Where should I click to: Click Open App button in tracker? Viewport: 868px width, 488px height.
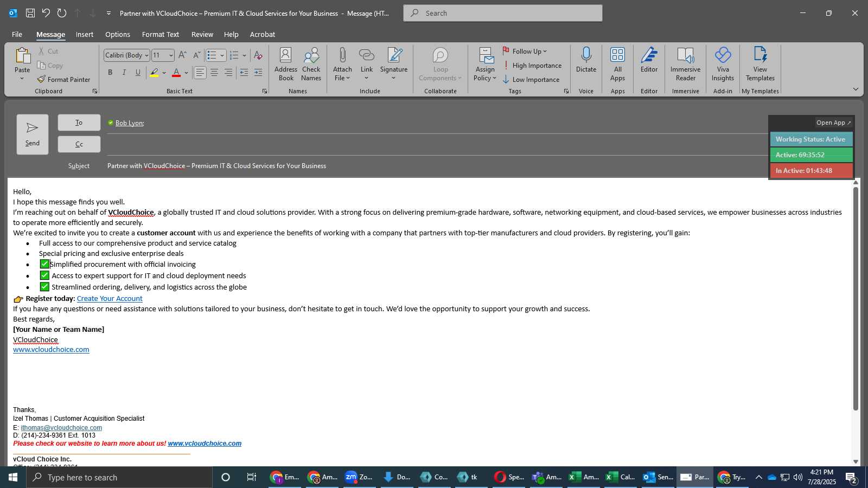pyautogui.click(x=833, y=123)
